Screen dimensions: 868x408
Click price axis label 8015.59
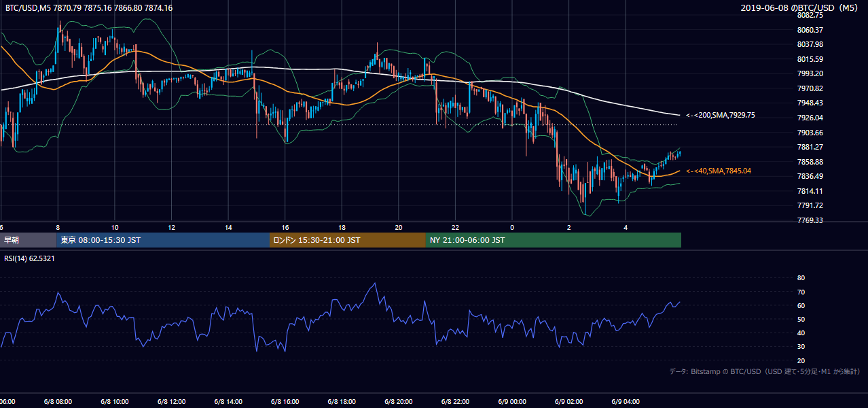(x=810, y=59)
